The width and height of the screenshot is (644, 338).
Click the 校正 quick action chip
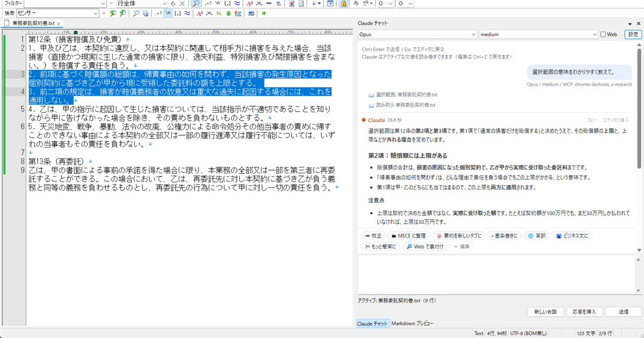tap(373, 236)
